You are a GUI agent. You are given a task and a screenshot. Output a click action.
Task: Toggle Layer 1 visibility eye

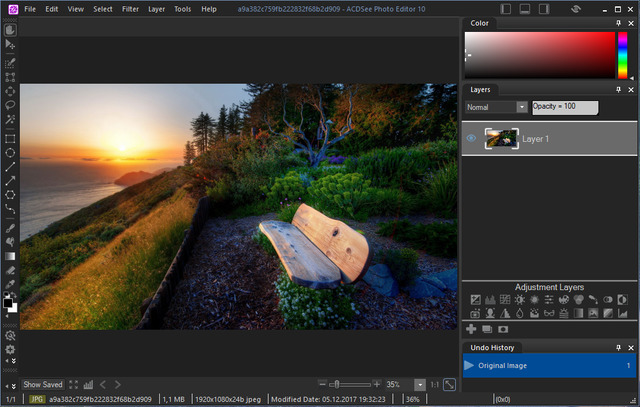pos(471,138)
